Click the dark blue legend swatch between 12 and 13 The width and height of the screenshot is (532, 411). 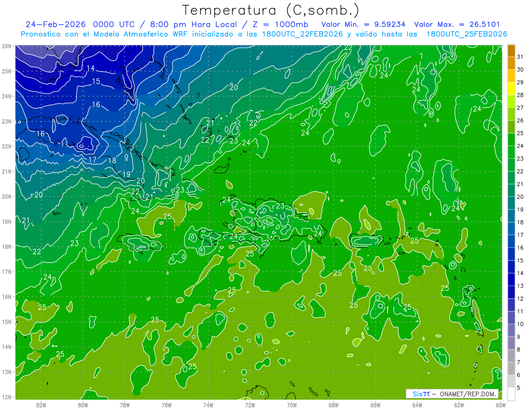511,292
